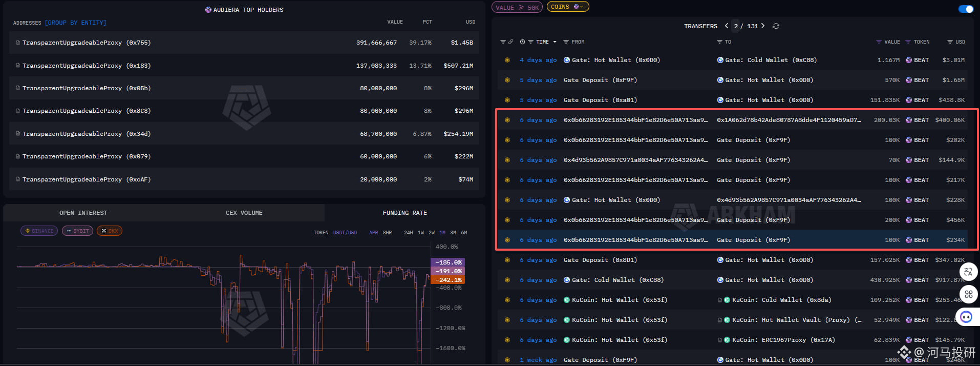Open 0x1A062d78b42Ade80787A8dde4F1120459aD7 recipient address

coord(789,120)
